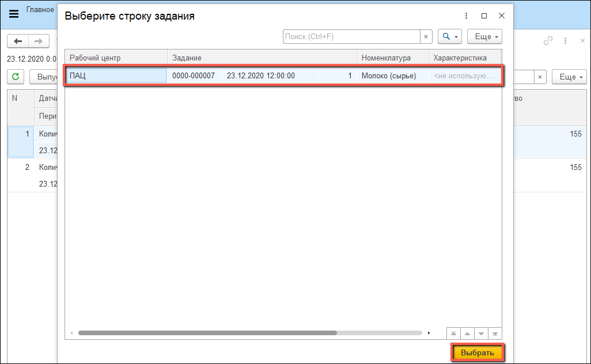This screenshot has width=591, height=364.
Task: Clear the dialog search field
Action: point(426,37)
